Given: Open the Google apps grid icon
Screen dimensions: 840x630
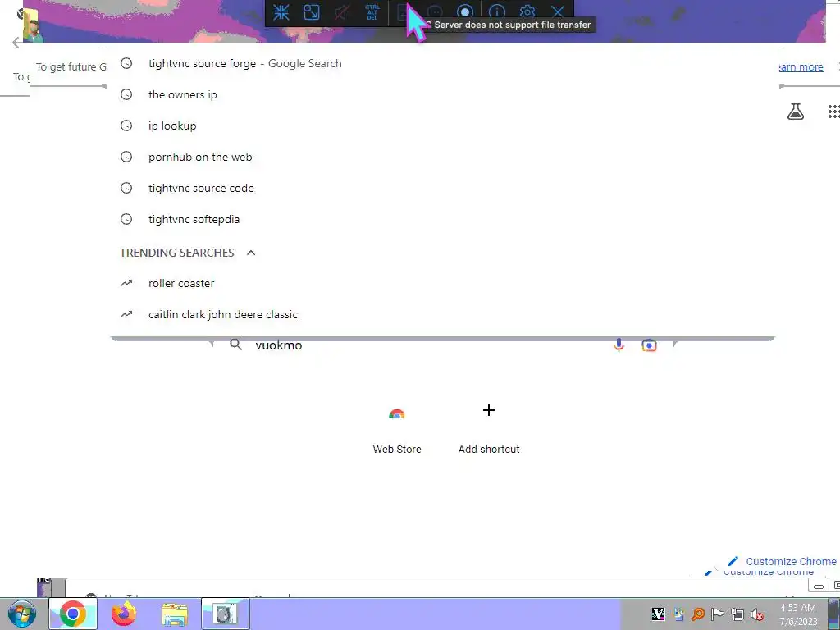Looking at the screenshot, I should (833, 112).
